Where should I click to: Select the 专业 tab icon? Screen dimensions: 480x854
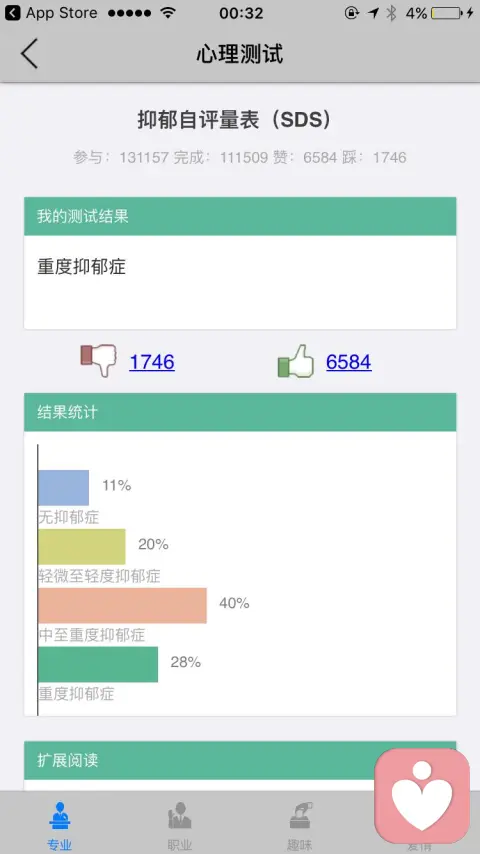(x=59, y=815)
